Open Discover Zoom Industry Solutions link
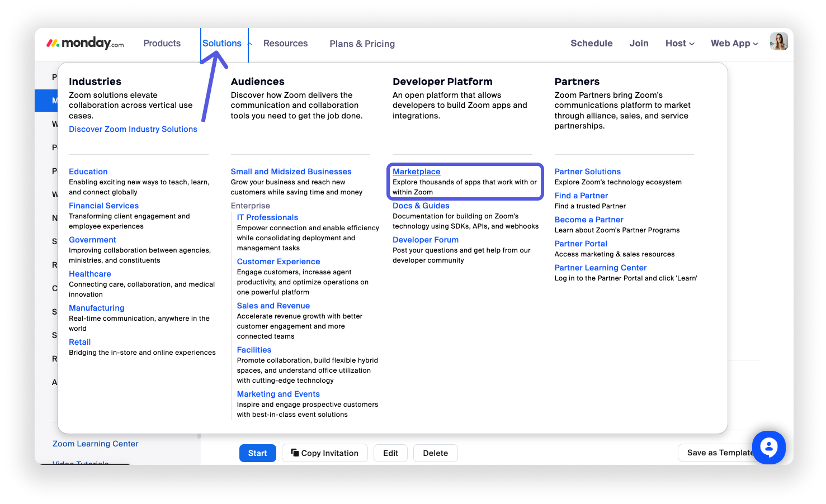Screen dimensions: 826x504 [x=133, y=129]
